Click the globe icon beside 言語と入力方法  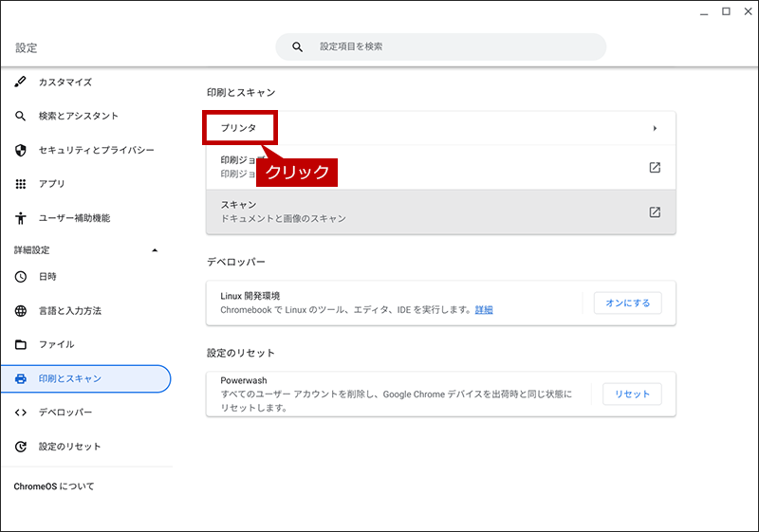click(20, 311)
